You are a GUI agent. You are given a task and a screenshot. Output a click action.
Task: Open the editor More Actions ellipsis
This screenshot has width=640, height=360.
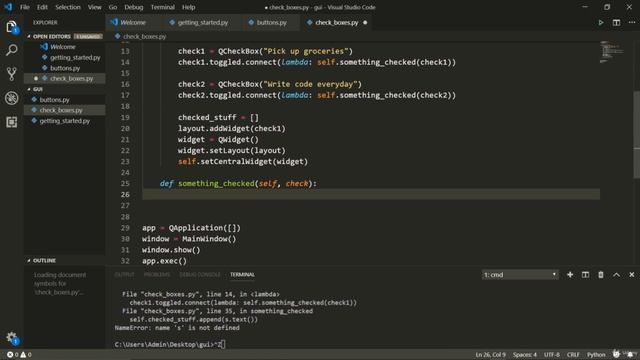631,22
